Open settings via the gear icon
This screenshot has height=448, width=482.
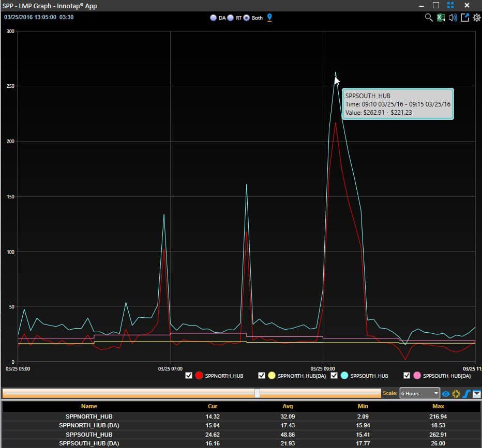click(x=476, y=18)
